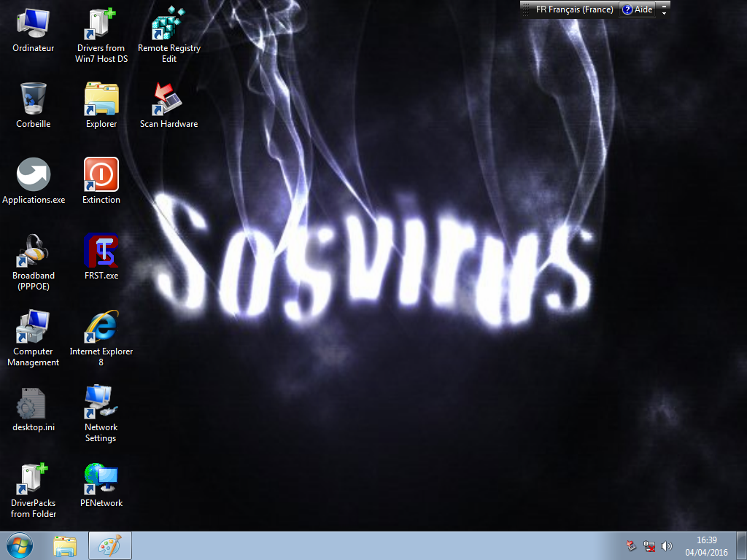Select the red Extinction power shortcut
This screenshot has width=747, height=560.
[x=101, y=182]
